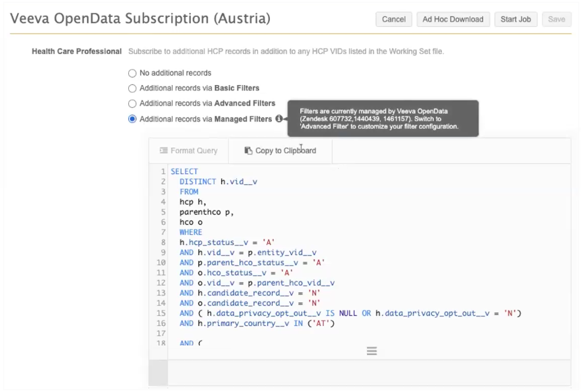The width and height of the screenshot is (581, 392).
Task: Start the subscription job
Action: click(x=516, y=20)
